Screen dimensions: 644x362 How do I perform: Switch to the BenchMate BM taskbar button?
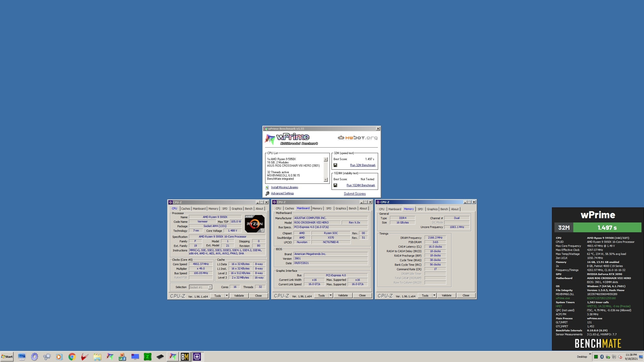(185, 356)
